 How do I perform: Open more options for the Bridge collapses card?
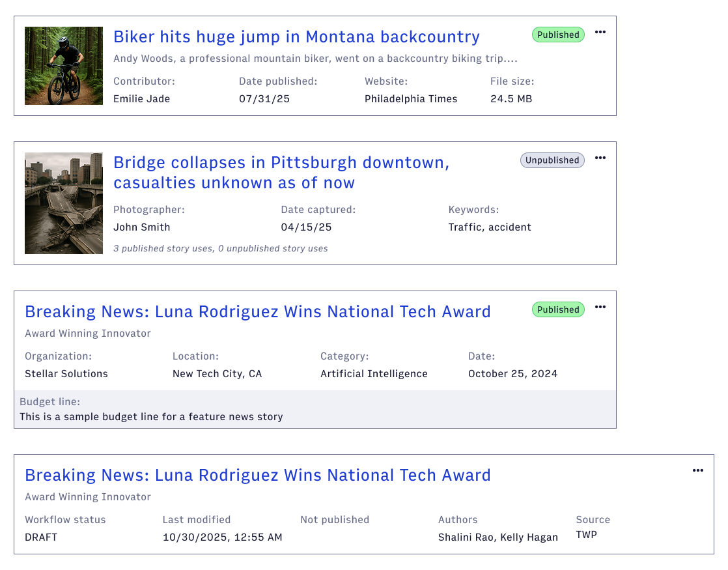click(600, 158)
